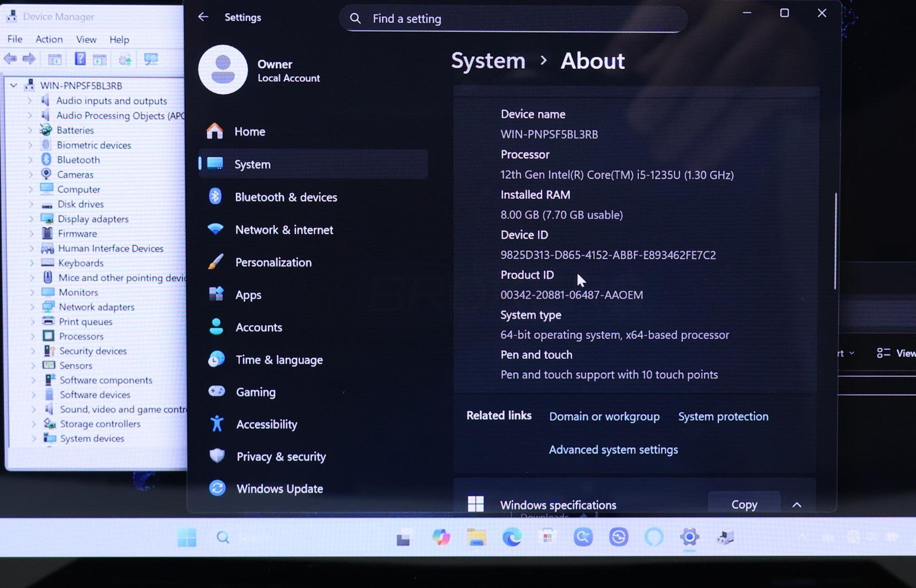Click the Device Manager help toolbar icon
This screenshot has height=588, width=916.
point(80,59)
